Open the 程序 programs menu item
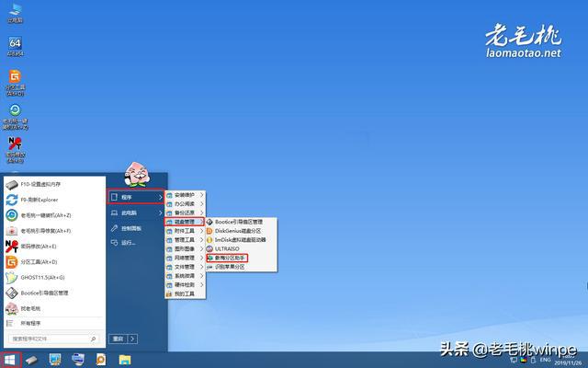This screenshot has height=368, width=588. [136, 197]
